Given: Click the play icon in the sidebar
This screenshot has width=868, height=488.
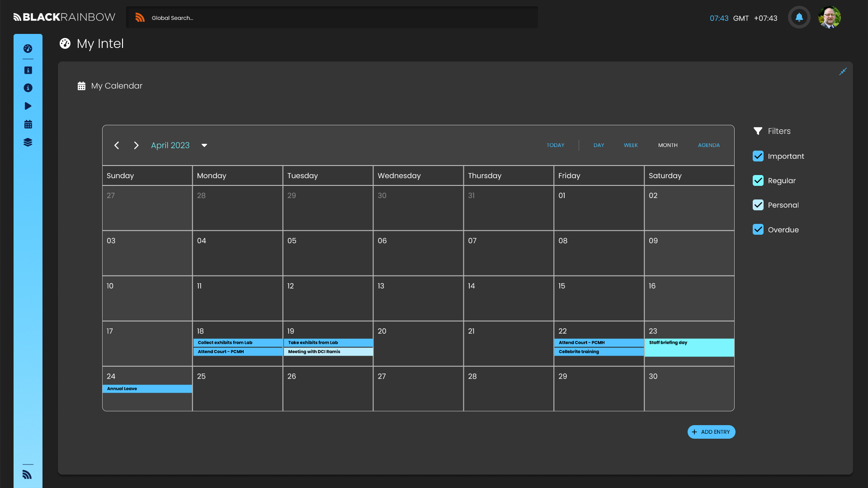Looking at the screenshot, I should pyautogui.click(x=28, y=106).
